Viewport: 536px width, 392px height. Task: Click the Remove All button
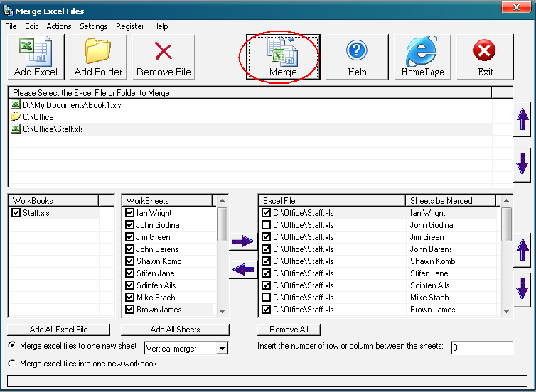289,330
